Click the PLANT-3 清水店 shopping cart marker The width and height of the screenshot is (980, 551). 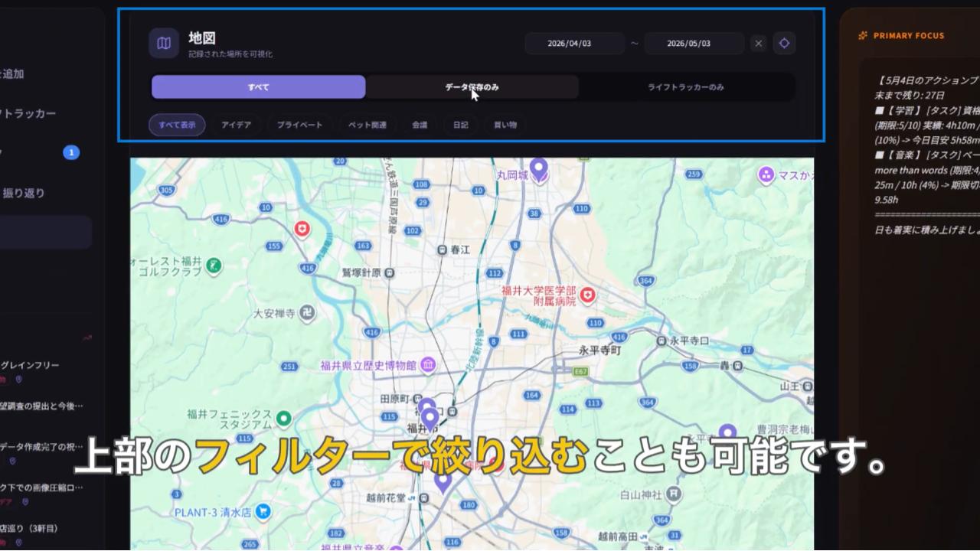click(263, 511)
